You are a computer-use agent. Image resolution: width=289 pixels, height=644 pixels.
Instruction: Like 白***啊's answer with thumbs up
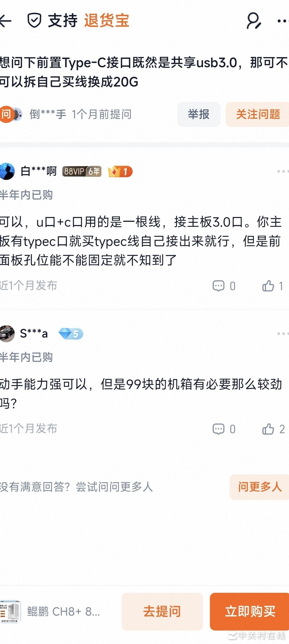coord(268,285)
